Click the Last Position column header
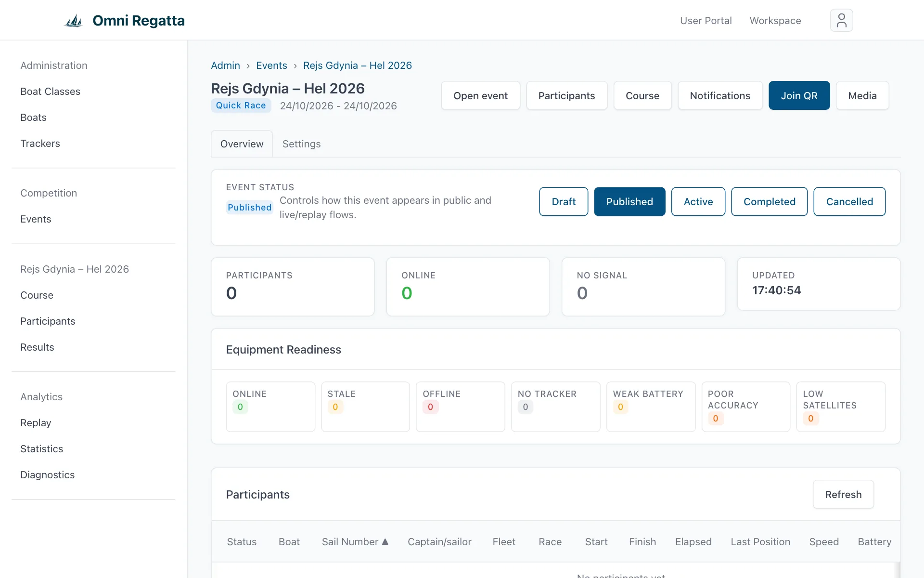The height and width of the screenshot is (578, 924). pos(760,542)
